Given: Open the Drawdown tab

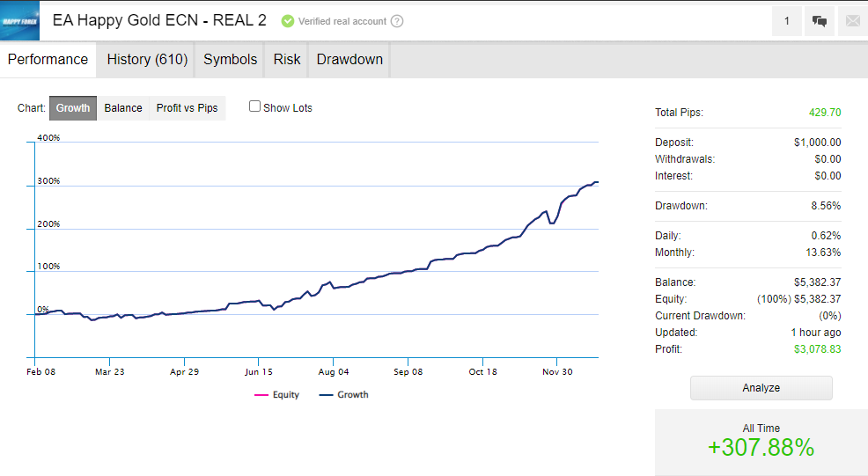Looking at the screenshot, I should click(x=349, y=59).
